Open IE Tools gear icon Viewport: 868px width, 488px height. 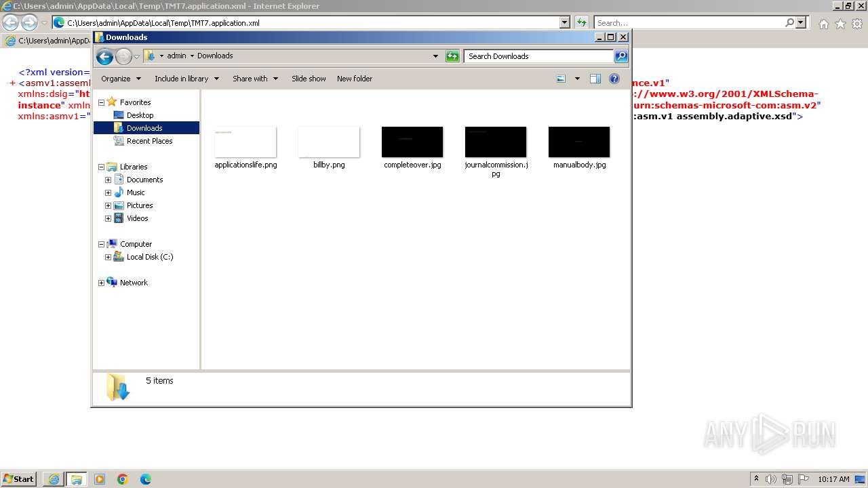[x=857, y=24]
